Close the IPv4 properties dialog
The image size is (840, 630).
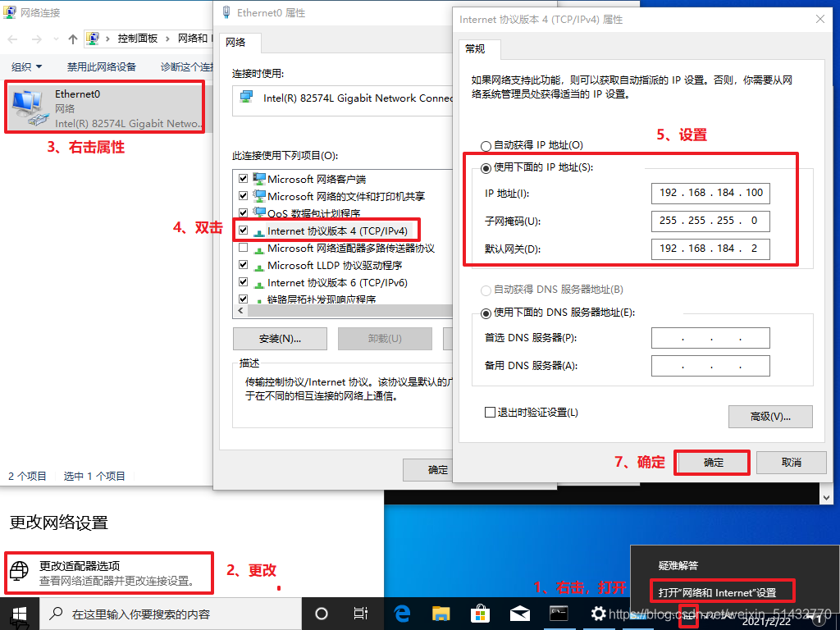click(x=819, y=20)
